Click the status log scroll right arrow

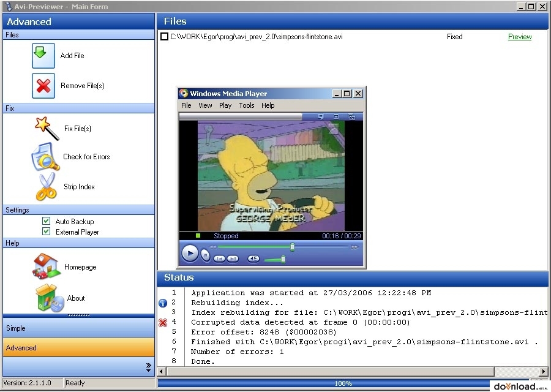point(544,371)
